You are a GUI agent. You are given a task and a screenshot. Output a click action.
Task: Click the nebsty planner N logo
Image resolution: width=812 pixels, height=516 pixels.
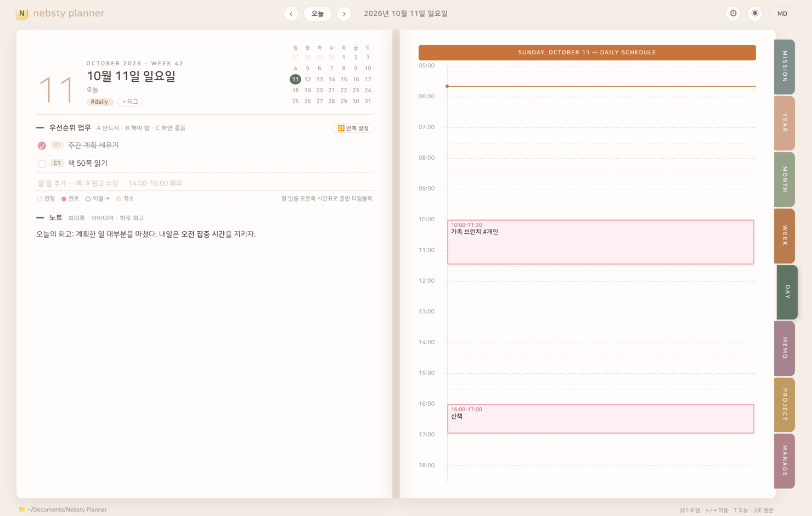[22, 13]
